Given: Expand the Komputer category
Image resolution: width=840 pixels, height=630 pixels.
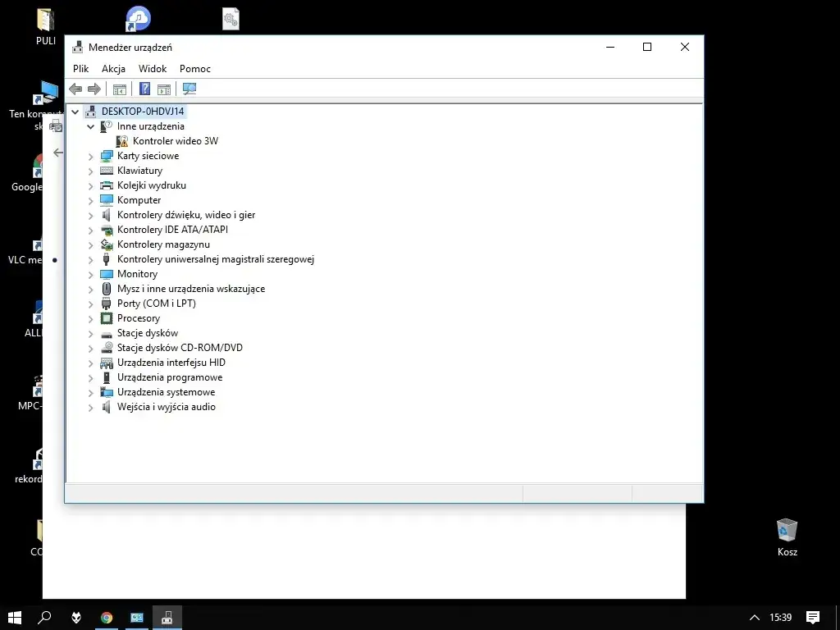Looking at the screenshot, I should (x=90, y=200).
